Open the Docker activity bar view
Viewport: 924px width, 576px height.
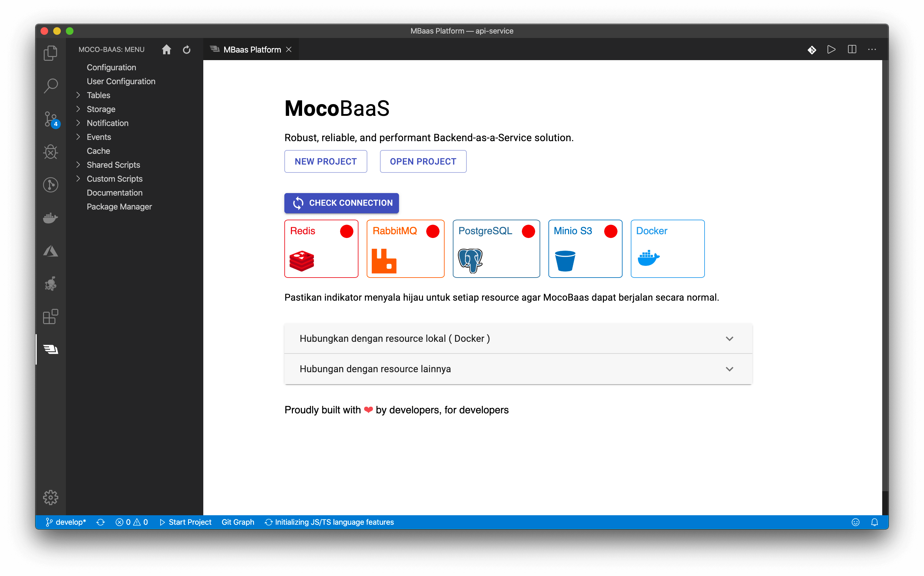pos(50,218)
